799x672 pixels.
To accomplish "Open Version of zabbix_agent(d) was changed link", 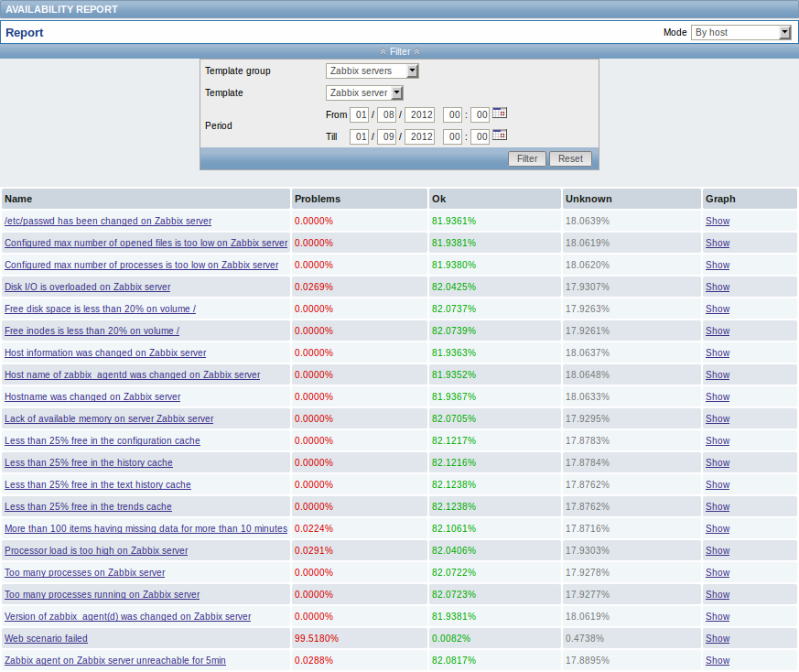I will pyautogui.click(x=128, y=615).
